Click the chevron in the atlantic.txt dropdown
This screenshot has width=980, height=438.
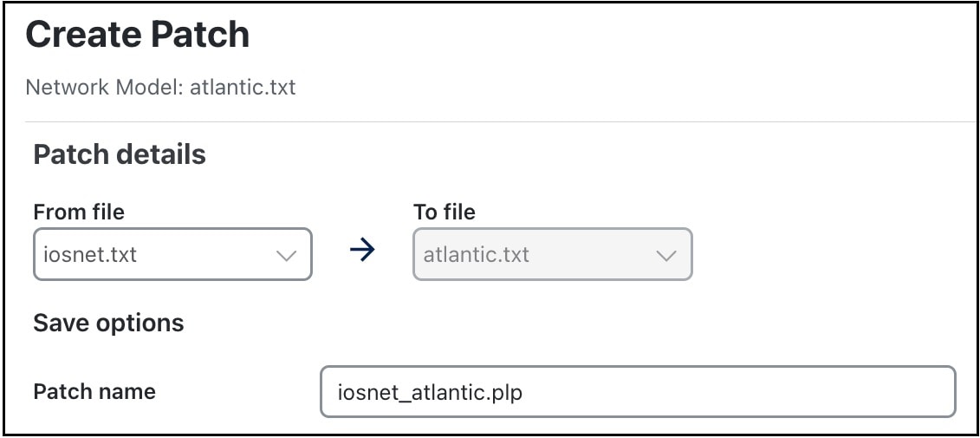[x=666, y=255]
